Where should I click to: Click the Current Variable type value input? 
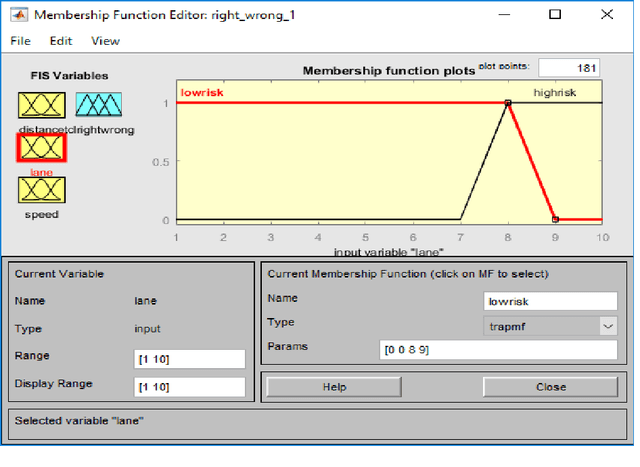click(147, 329)
